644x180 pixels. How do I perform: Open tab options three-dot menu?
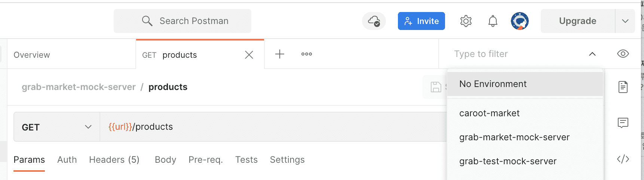pyautogui.click(x=306, y=54)
